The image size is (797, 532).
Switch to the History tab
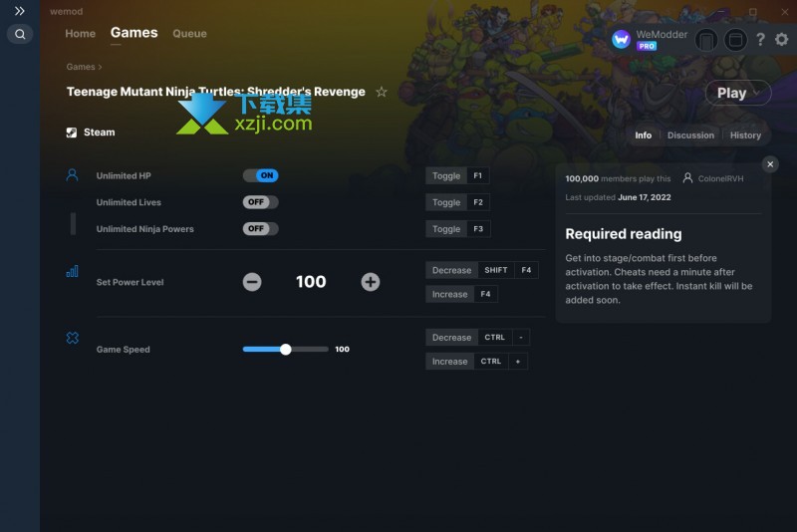click(x=745, y=135)
